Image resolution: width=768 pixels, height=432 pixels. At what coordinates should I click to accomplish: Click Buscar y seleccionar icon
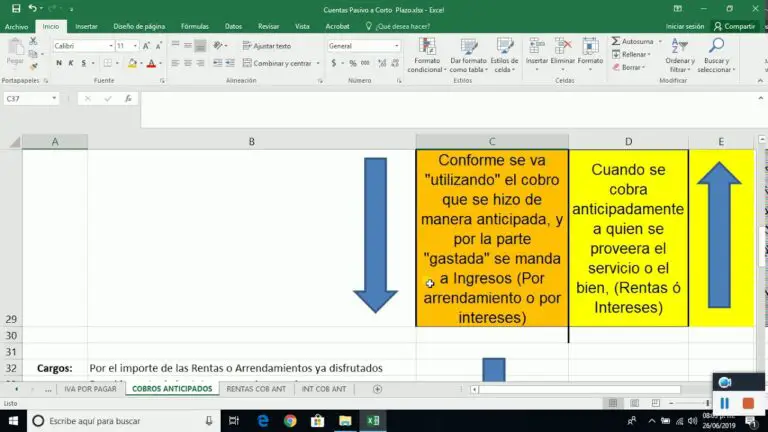tap(716, 55)
